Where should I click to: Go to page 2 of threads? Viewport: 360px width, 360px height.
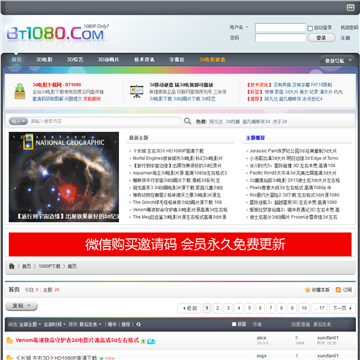click(217, 308)
